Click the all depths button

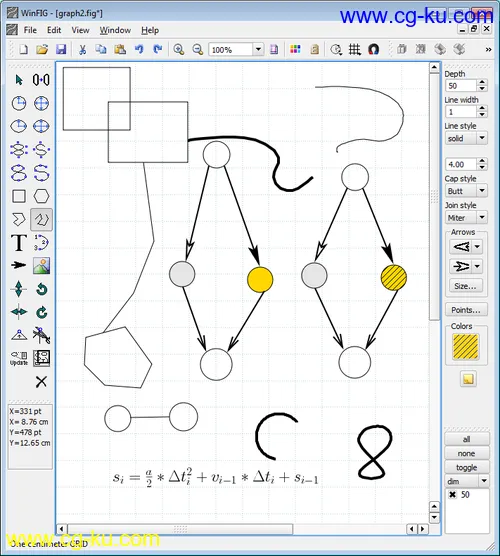pyautogui.click(x=467, y=439)
